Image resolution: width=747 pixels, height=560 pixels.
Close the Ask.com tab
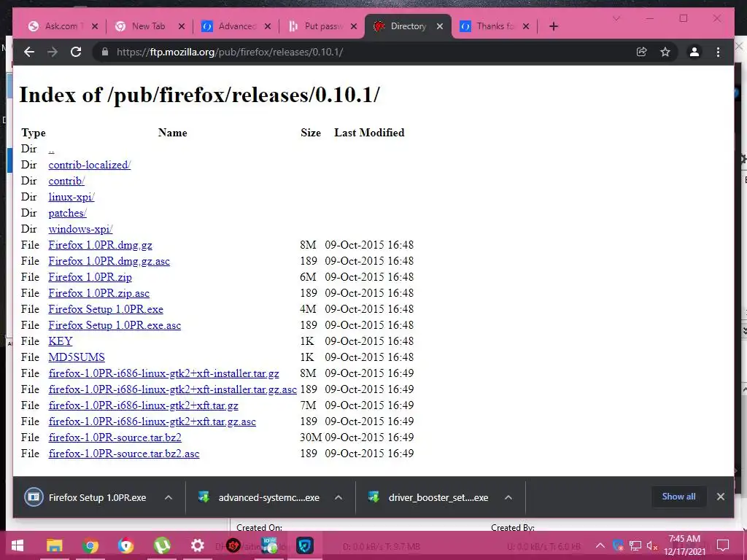95,26
